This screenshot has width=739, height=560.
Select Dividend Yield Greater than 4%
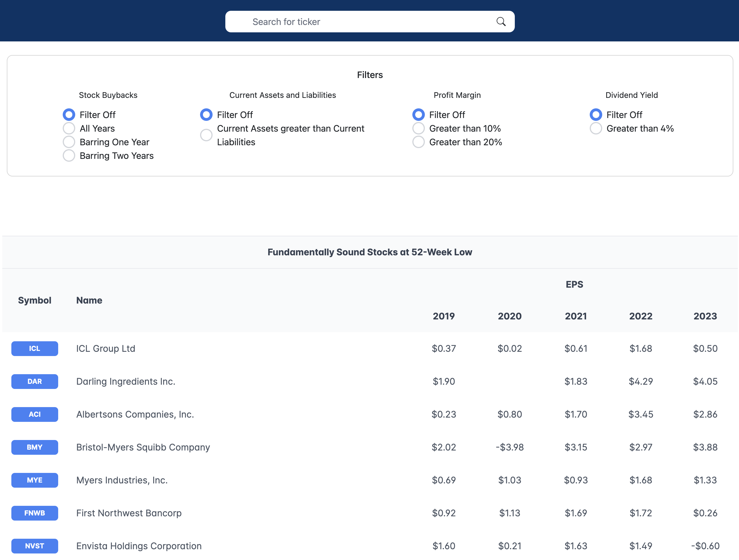click(595, 128)
